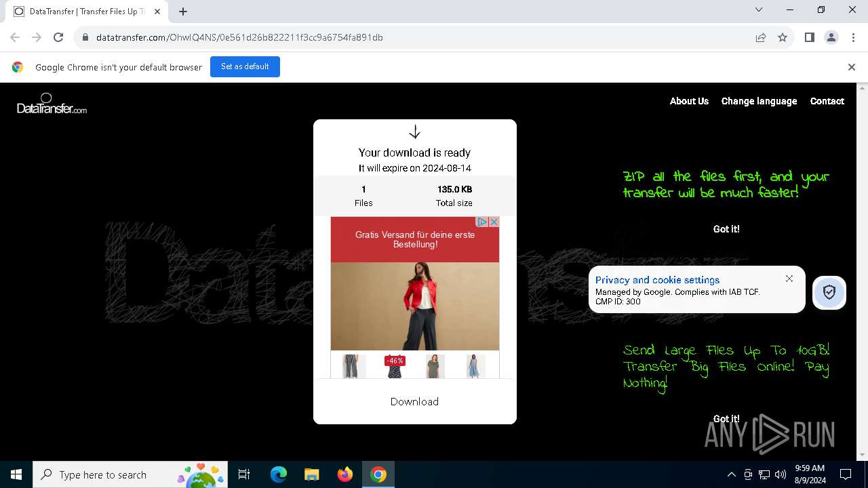Image resolution: width=868 pixels, height=488 pixels.
Task: Select the -46% dress product thumbnail
Action: pyautogui.click(x=395, y=366)
